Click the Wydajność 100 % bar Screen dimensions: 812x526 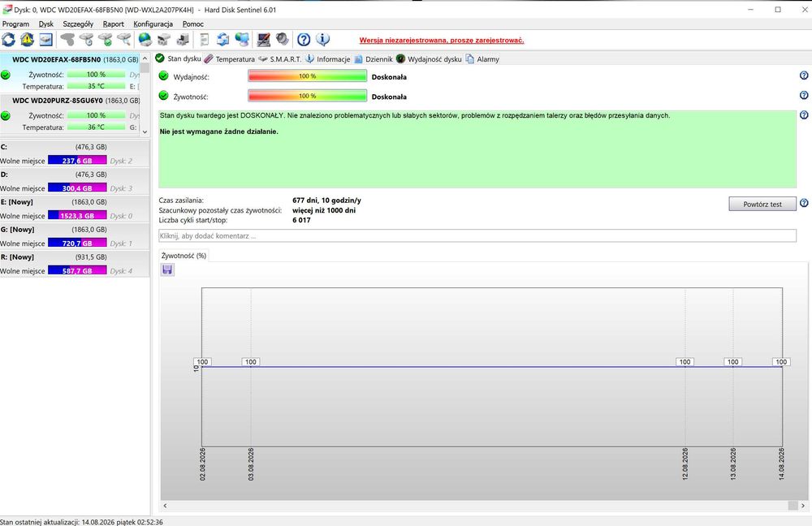point(307,76)
